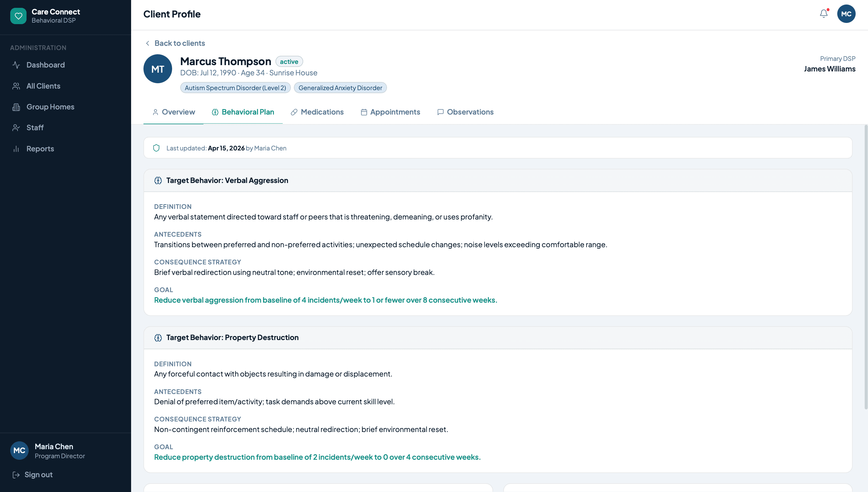The width and height of the screenshot is (868, 492).
Task: Click the page vertical scrollbar
Action: tap(866, 267)
